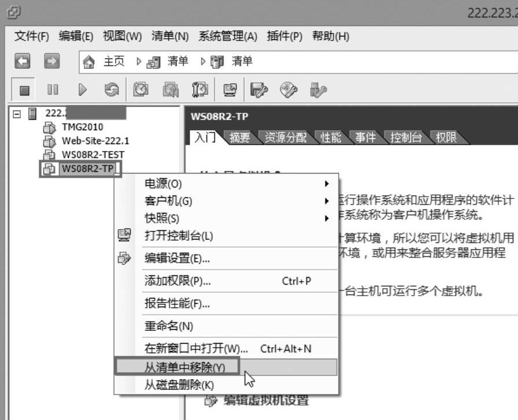Select the TMG2010 tree entry
Viewport: 518px width, 420px height.
coord(83,127)
